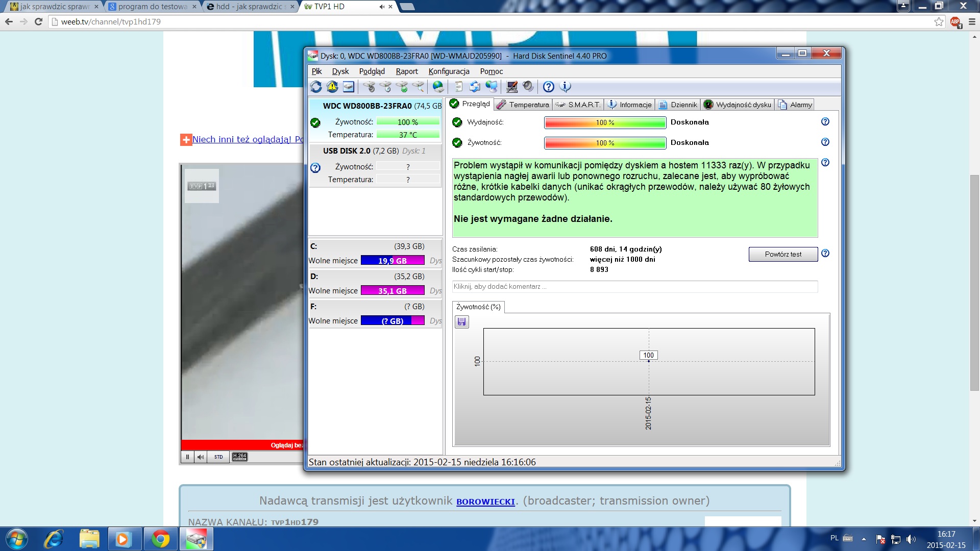Viewport: 980px width, 551px height.
Task: Bookmark page with the star icon
Action: click(939, 21)
